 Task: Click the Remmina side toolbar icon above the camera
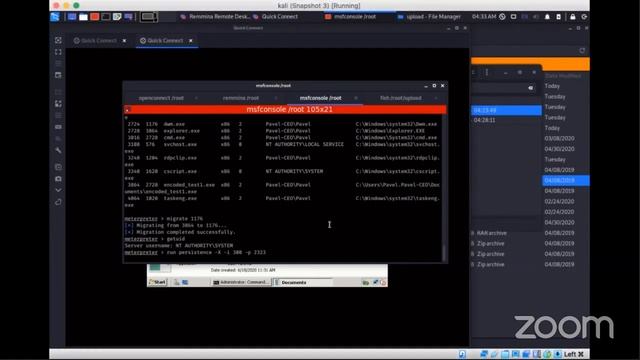tap(58, 167)
